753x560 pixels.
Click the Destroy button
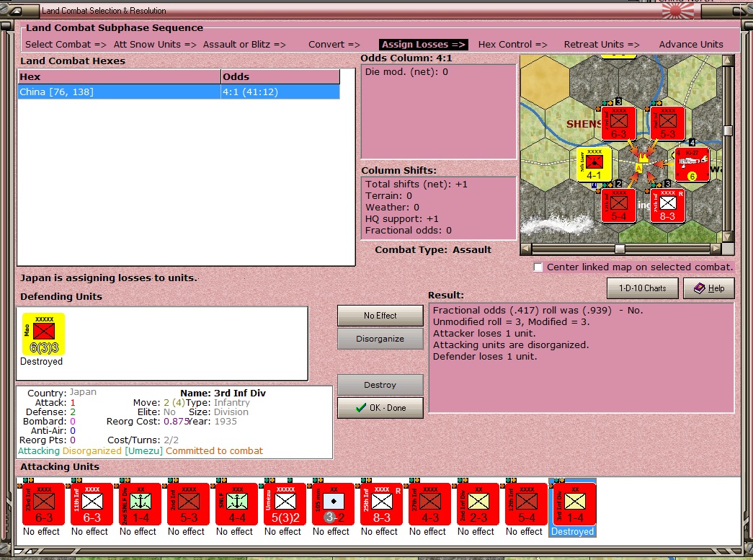[380, 385]
